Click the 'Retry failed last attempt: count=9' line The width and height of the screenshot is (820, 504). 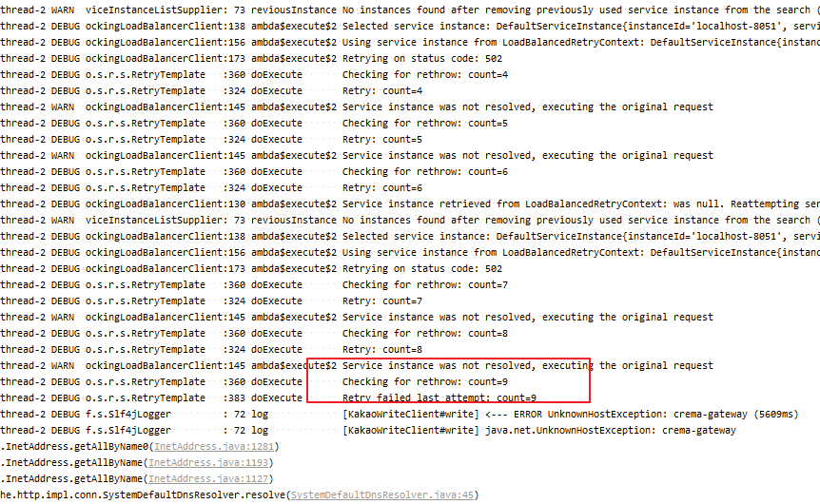(439, 397)
